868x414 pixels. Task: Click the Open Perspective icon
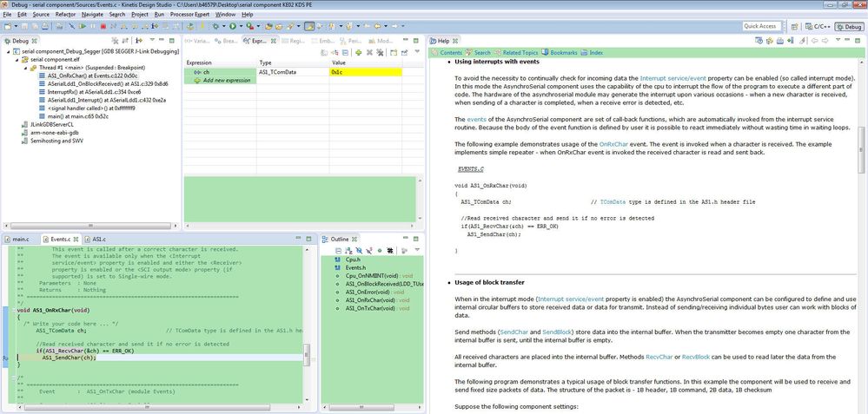click(794, 26)
